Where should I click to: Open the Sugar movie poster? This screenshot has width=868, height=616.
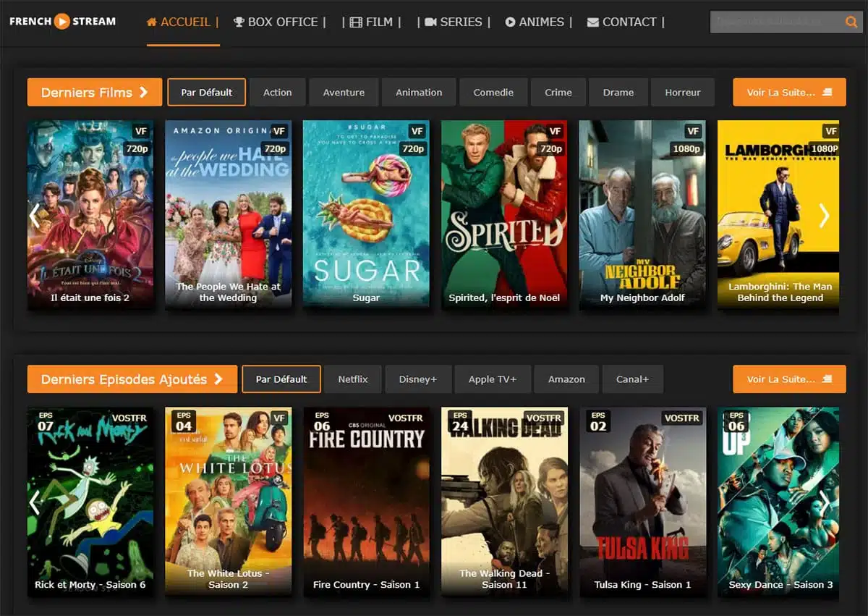coord(366,215)
